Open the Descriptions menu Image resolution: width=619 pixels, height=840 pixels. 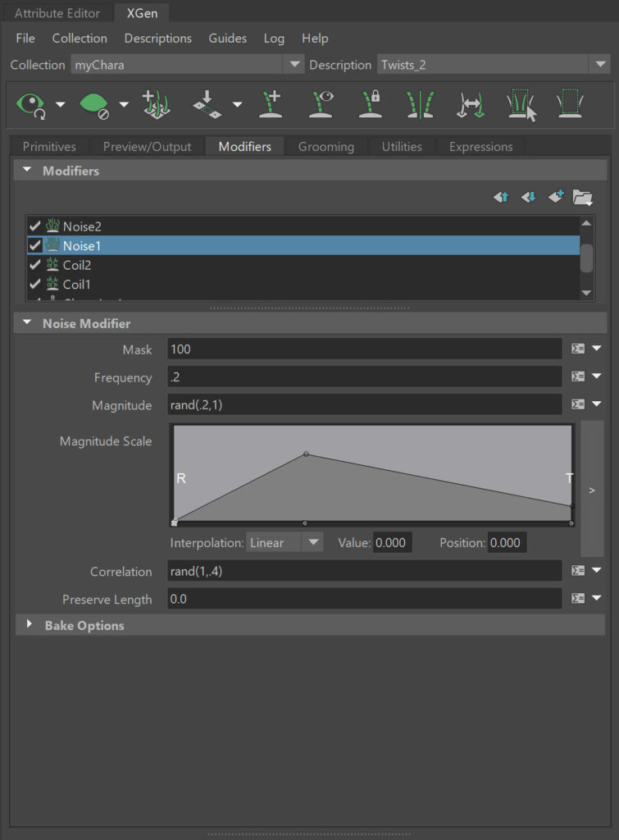click(x=157, y=39)
